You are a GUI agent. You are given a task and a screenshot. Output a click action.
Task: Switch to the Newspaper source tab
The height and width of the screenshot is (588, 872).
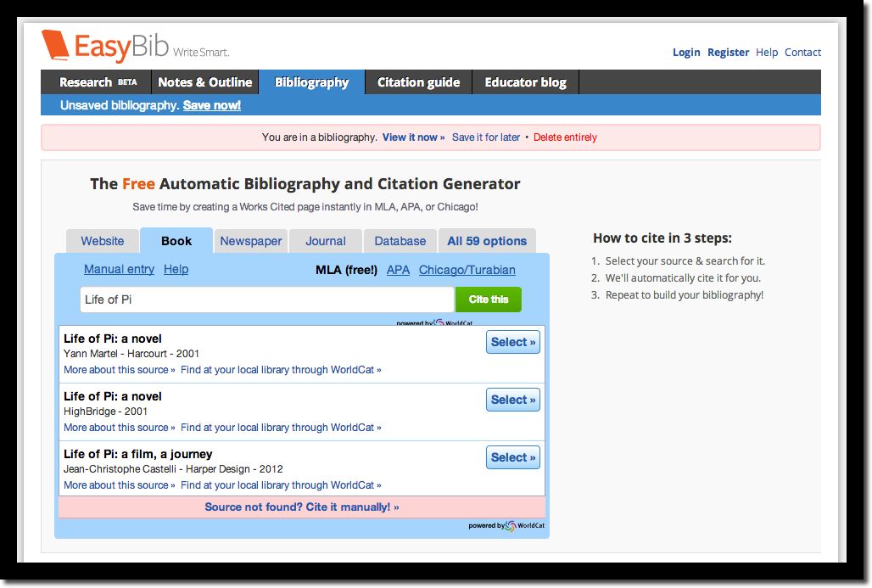click(x=251, y=241)
